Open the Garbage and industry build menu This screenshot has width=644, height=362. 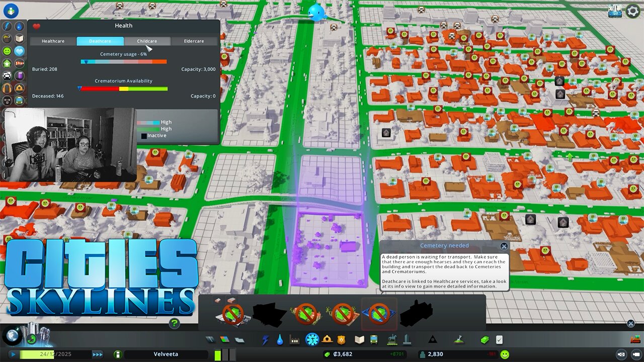(x=295, y=340)
